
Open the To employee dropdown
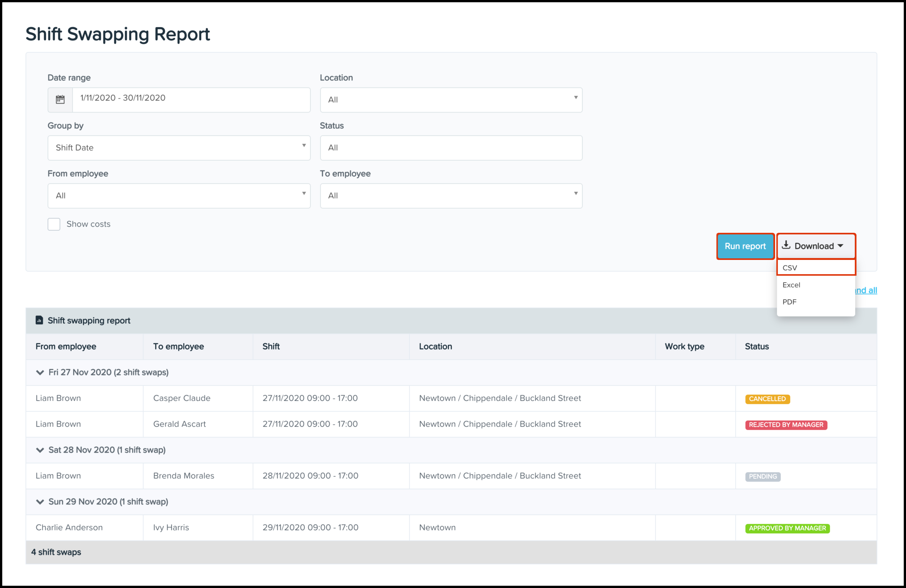pos(451,196)
